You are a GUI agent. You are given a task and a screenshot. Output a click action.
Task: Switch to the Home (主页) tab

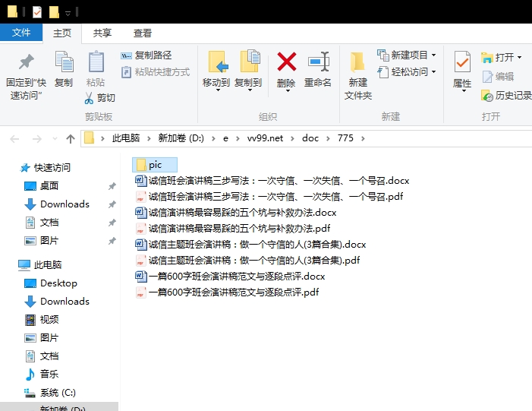62,33
